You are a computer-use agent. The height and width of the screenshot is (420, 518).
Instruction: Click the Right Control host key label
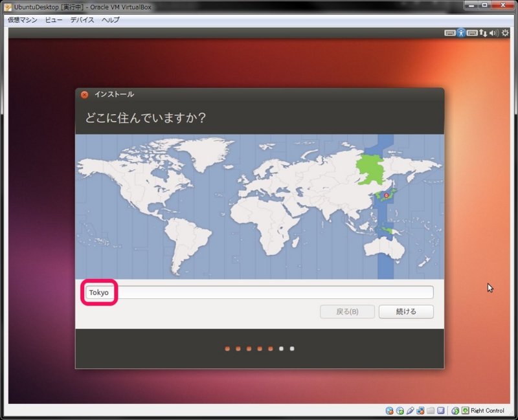click(488, 410)
